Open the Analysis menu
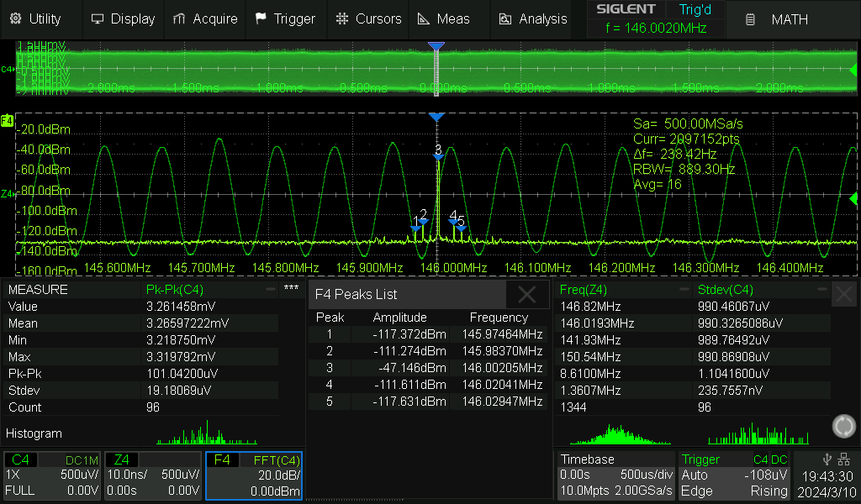Image resolution: width=861 pixels, height=504 pixels. click(x=533, y=18)
